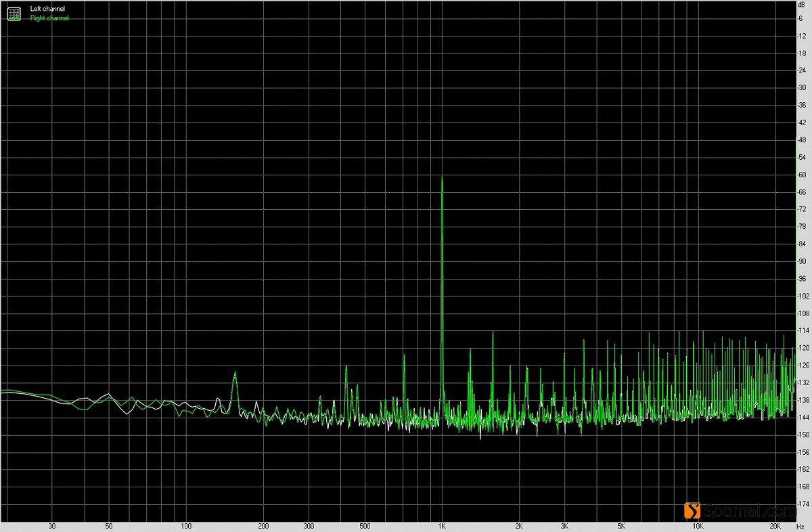Click the 20K frequency axis label
The image size is (812, 532).
[775, 526]
